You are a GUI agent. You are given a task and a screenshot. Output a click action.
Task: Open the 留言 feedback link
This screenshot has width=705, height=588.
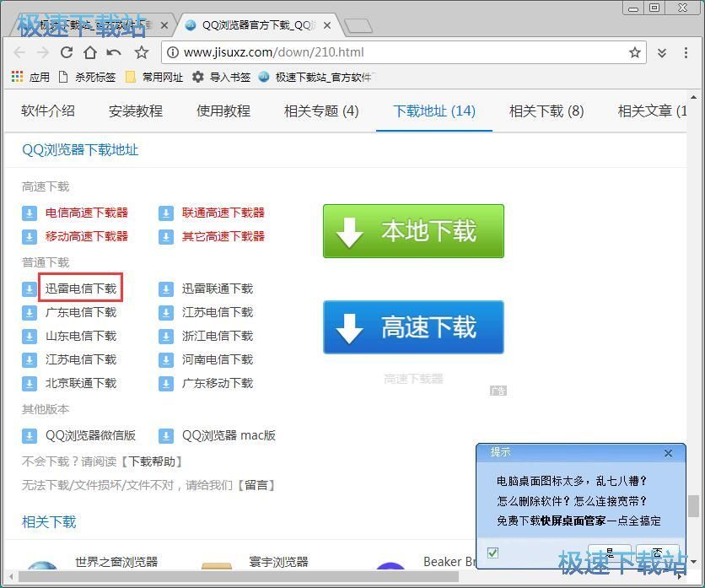click(x=256, y=485)
